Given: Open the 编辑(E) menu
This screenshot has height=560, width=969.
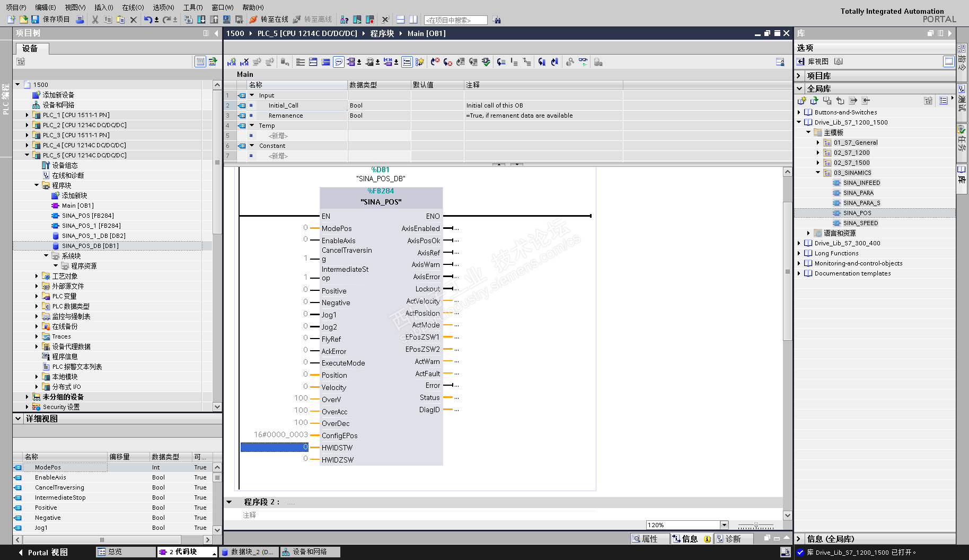Looking at the screenshot, I should click(x=46, y=7).
